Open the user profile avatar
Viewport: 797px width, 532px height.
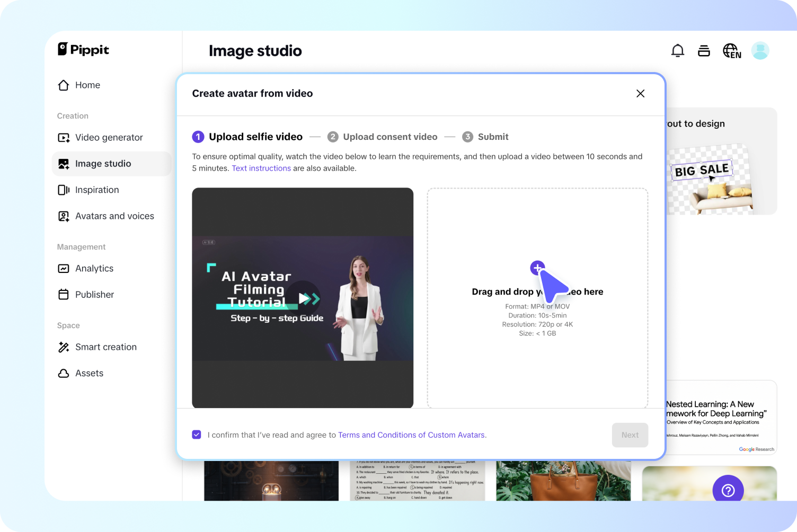tap(760, 51)
